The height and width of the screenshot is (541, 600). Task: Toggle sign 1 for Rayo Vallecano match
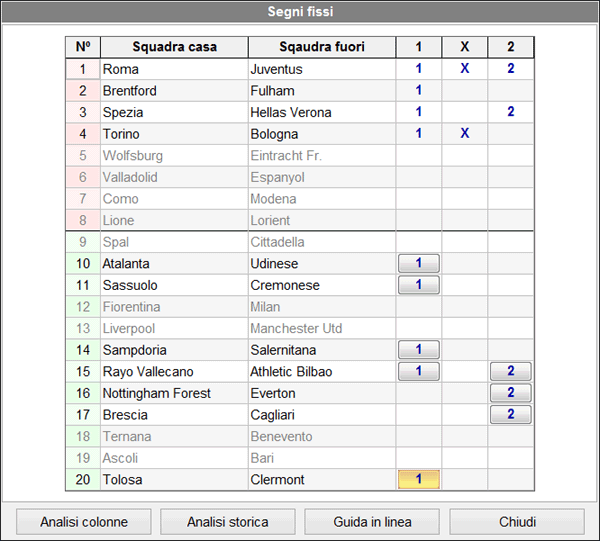click(x=419, y=371)
